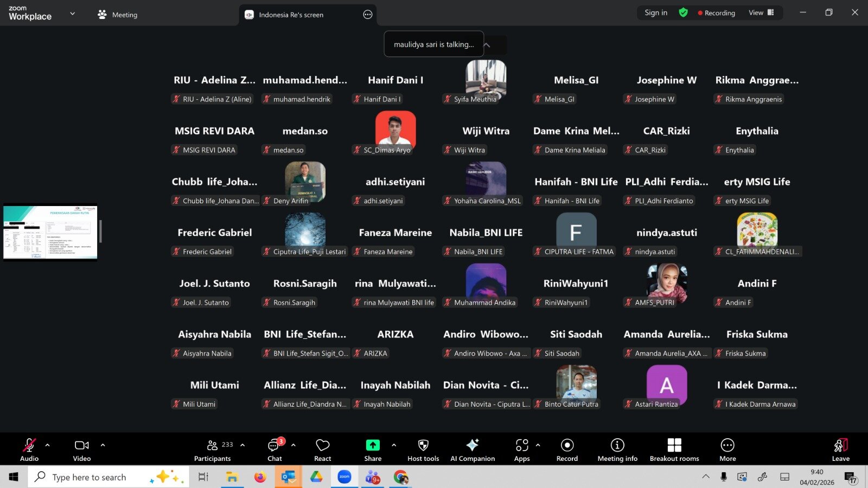This screenshot has width=868, height=488.
Task: Expand audio options arrow next to Audio
Action: 48,445
